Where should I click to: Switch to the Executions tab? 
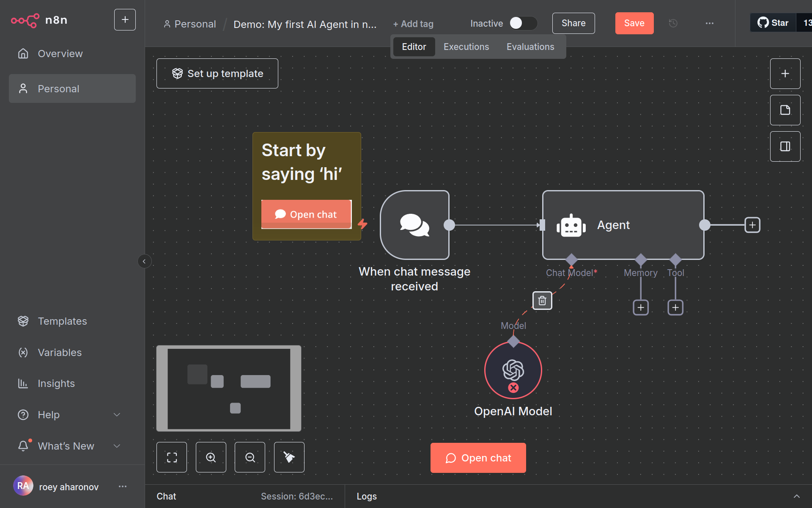click(x=466, y=47)
